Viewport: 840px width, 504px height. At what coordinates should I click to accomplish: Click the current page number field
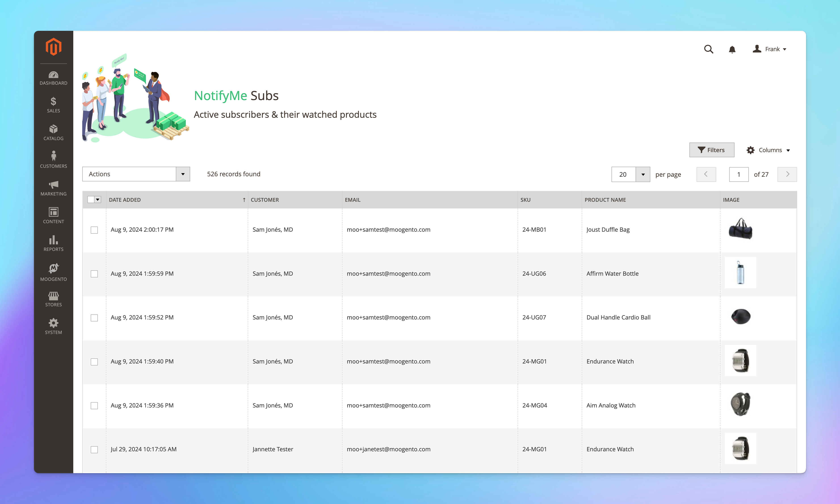(739, 174)
